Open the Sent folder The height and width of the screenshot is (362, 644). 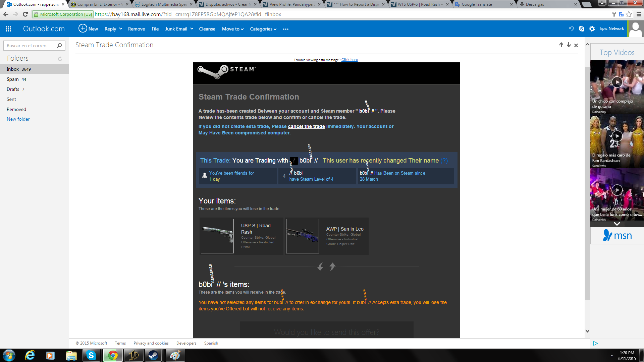click(x=34, y=99)
